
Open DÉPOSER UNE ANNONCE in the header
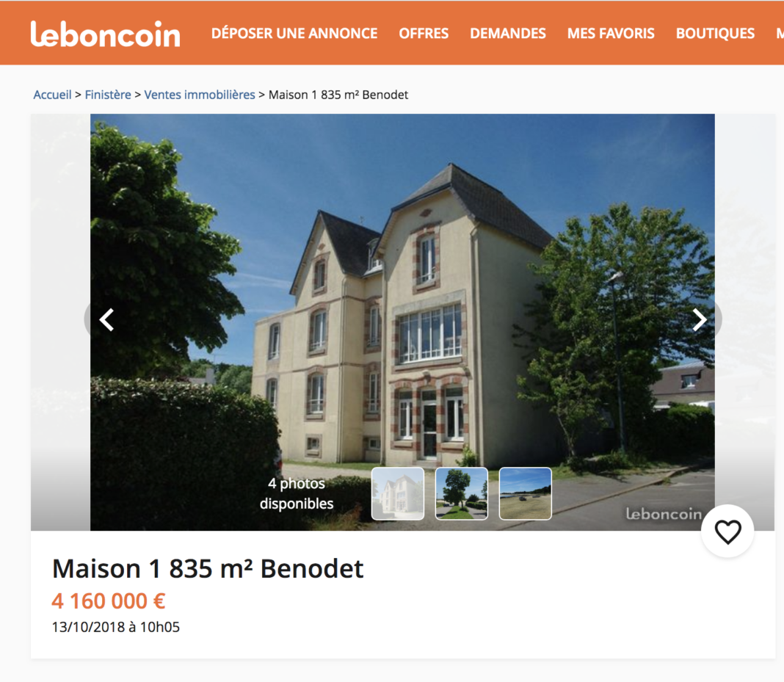(x=294, y=34)
